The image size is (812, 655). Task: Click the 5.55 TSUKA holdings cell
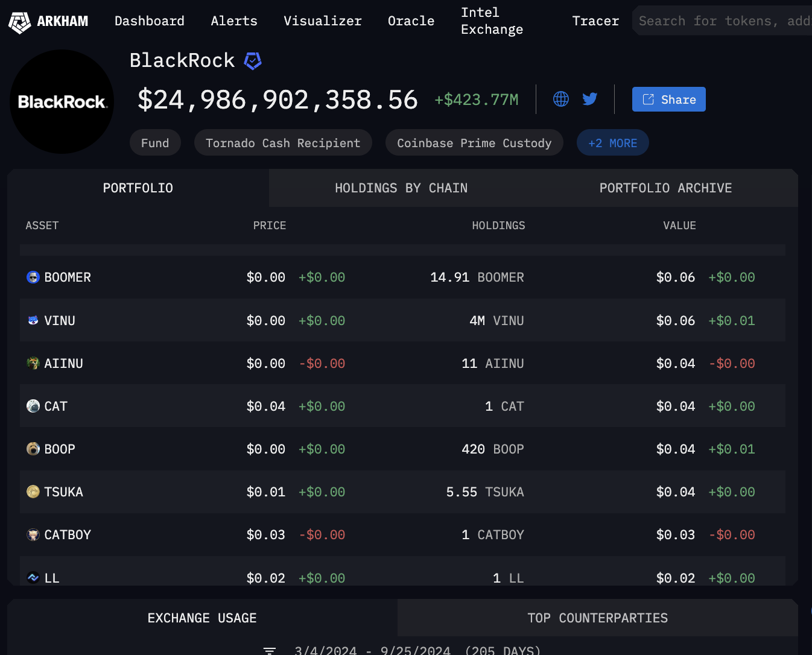coord(485,492)
